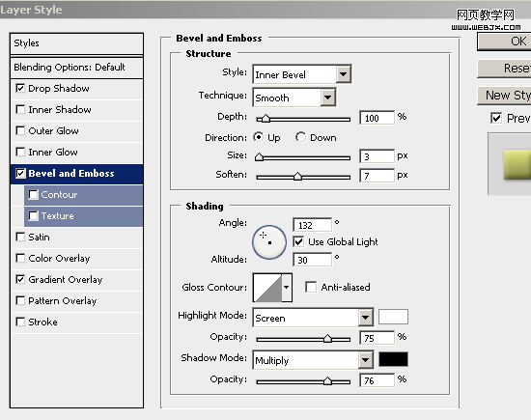
Task: Click the Size slider handle
Action: (259, 157)
